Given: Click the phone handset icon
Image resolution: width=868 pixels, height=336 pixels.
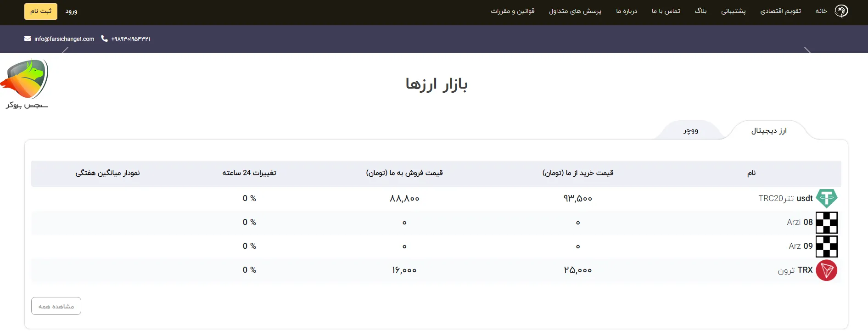Looking at the screenshot, I should (104, 39).
